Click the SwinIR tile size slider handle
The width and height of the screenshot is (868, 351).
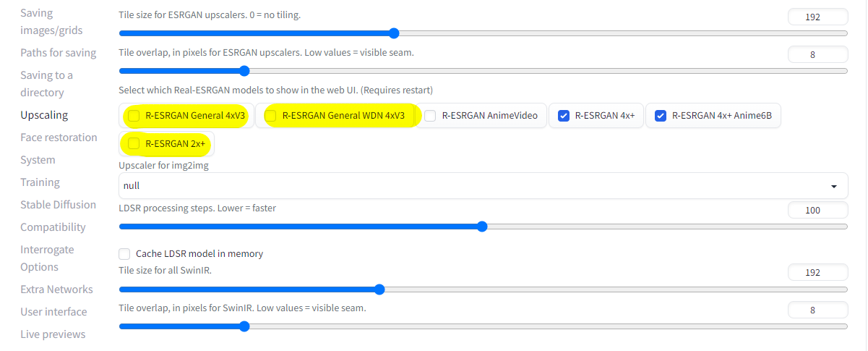[x=380, y=289]
